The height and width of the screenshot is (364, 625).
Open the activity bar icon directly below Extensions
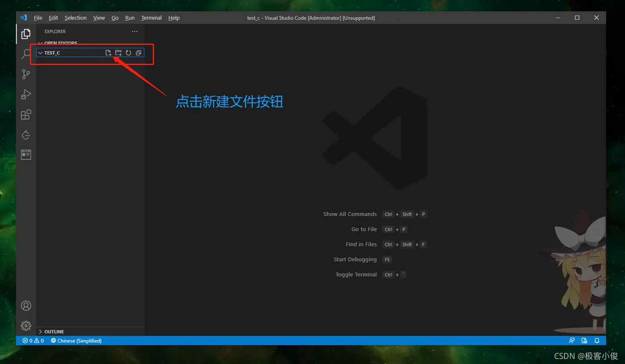[26, 135]
